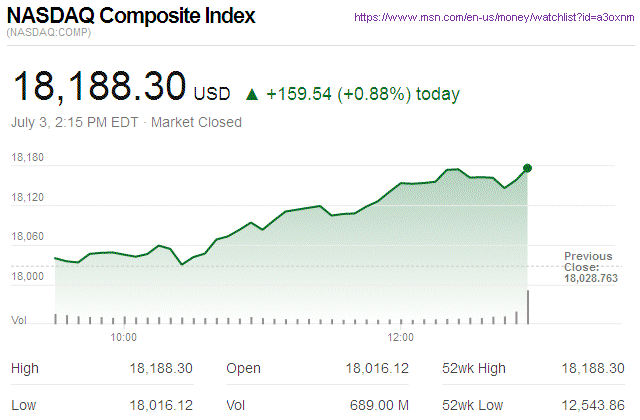Click the tallest volume bar at chart end

click(527, 307)
